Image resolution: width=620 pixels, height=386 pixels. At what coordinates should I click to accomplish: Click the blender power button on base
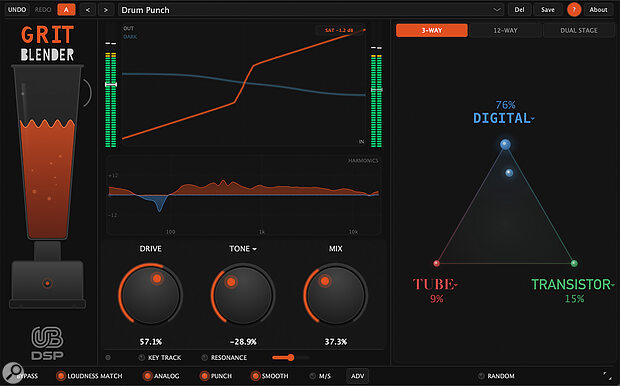click(47, 283)
